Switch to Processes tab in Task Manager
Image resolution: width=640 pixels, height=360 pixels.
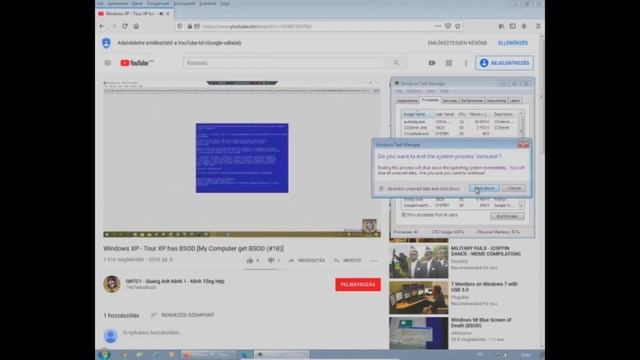point(430,100)
